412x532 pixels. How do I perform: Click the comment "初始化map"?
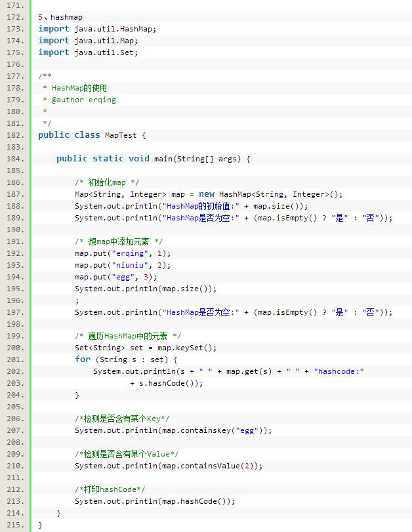[x=107, y=182]
